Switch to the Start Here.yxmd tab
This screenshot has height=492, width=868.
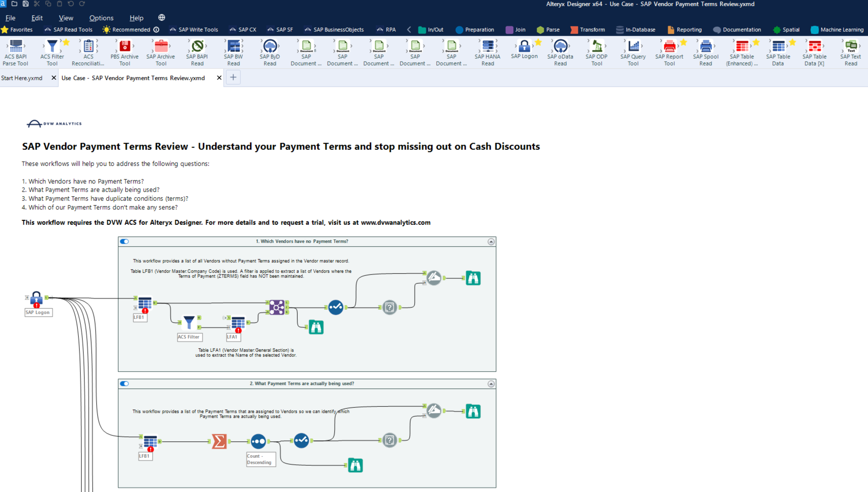[x=22, y=78]
